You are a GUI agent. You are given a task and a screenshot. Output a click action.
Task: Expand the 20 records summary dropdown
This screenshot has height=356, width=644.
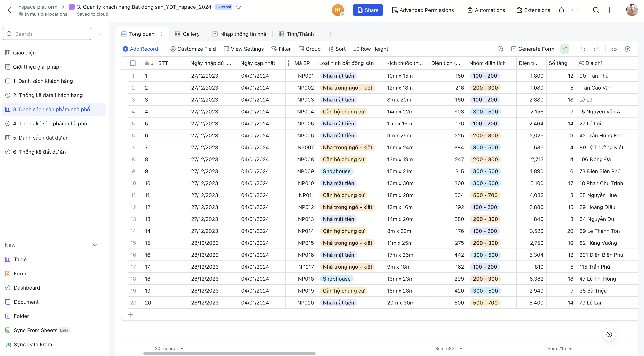tap(169, 349)
